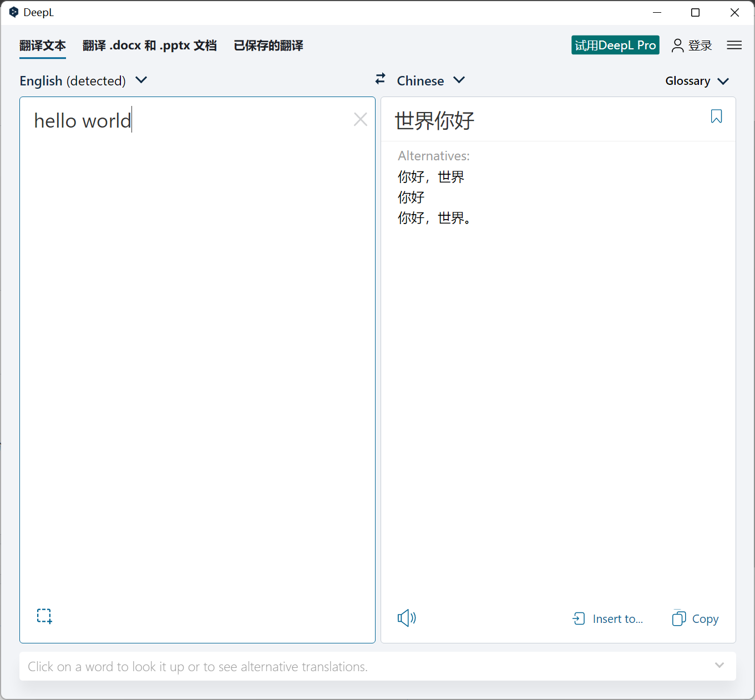
Task: Minimize the DeepL window
Action: click(x=657, y=12)
